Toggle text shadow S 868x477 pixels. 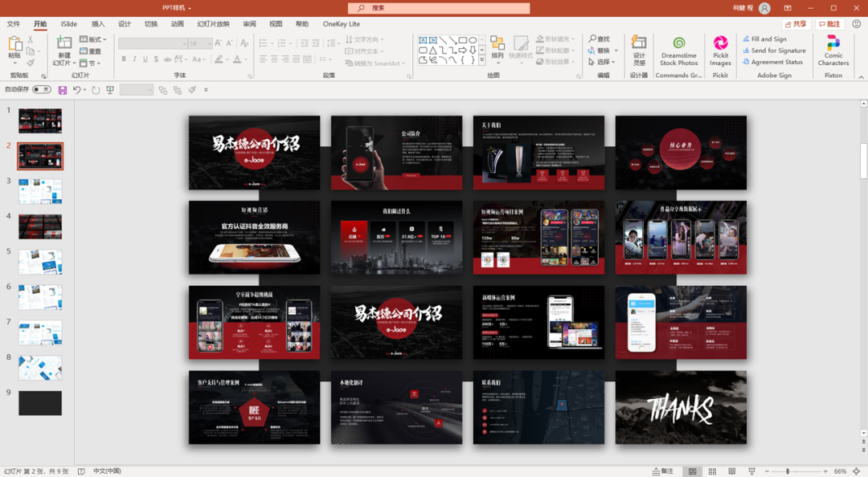[x=156, y=59]
